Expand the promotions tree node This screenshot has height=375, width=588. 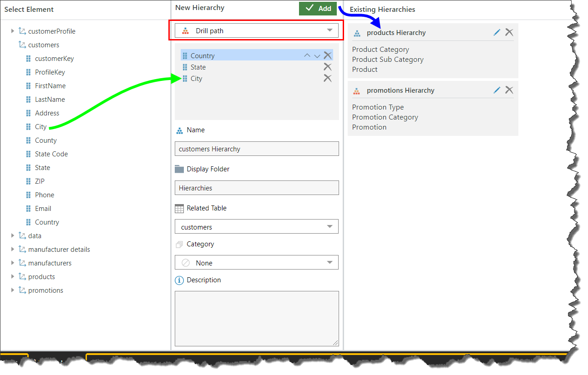pyautogui.click(x=13, y=290)
